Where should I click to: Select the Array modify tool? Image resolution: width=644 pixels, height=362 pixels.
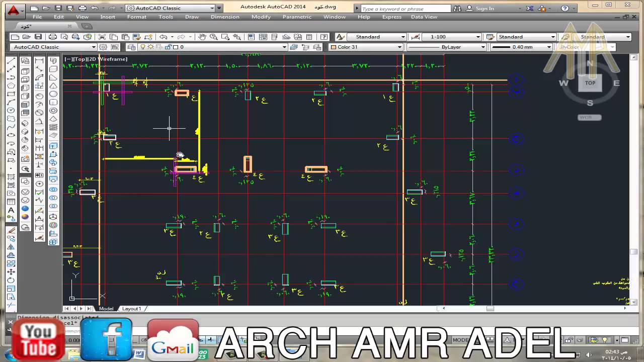(11, 264)
